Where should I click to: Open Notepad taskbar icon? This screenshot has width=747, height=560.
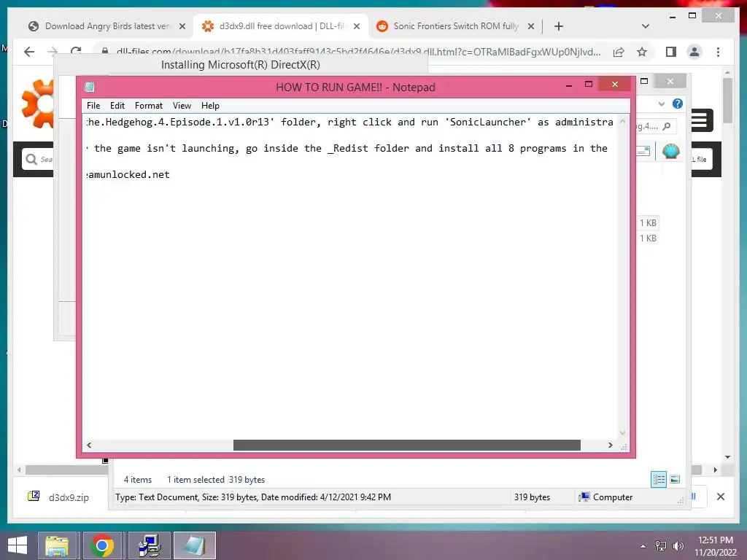coord(194,545)
